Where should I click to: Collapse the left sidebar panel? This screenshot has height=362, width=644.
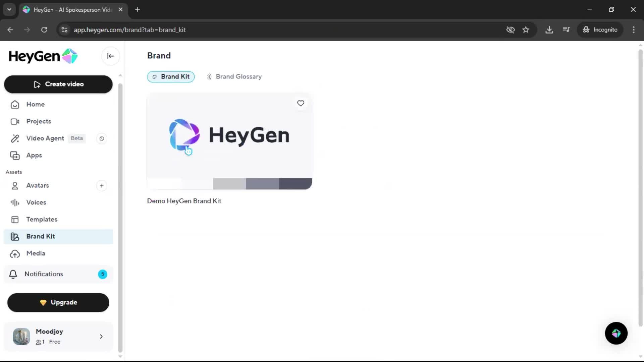[110, 56]
